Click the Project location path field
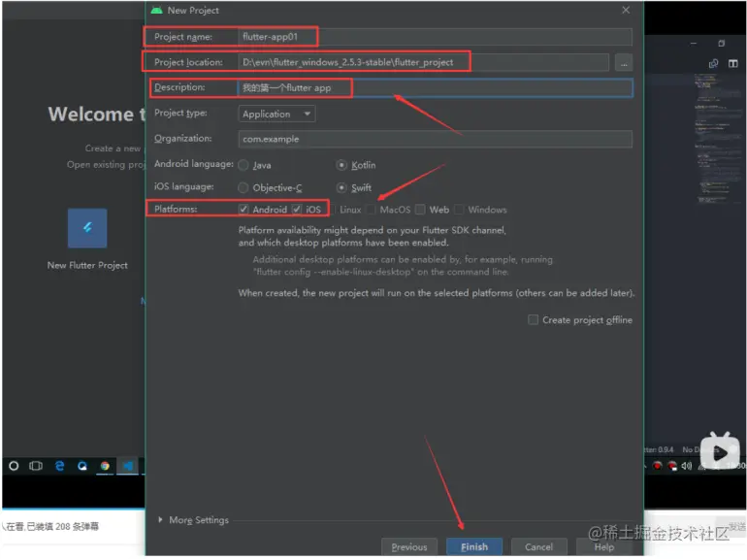Screen dimensions: 747x560 424,62
